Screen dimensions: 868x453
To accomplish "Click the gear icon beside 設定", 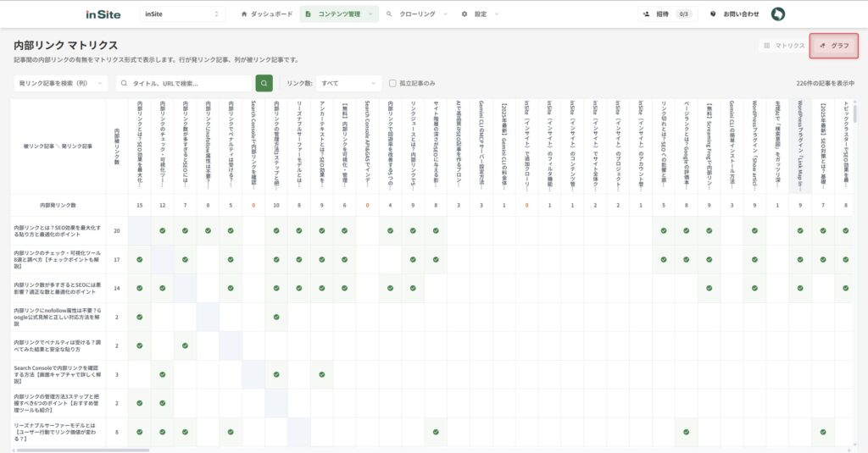I will coord(465,14).
